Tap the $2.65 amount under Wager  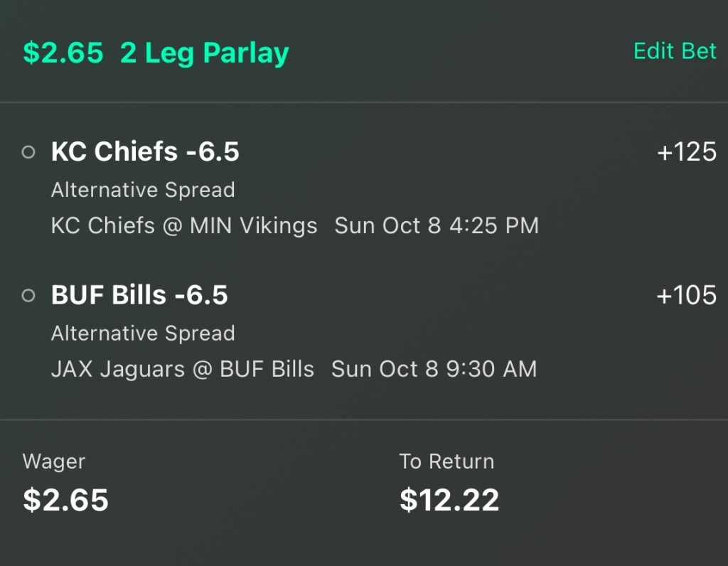click(x=65, y=500)
